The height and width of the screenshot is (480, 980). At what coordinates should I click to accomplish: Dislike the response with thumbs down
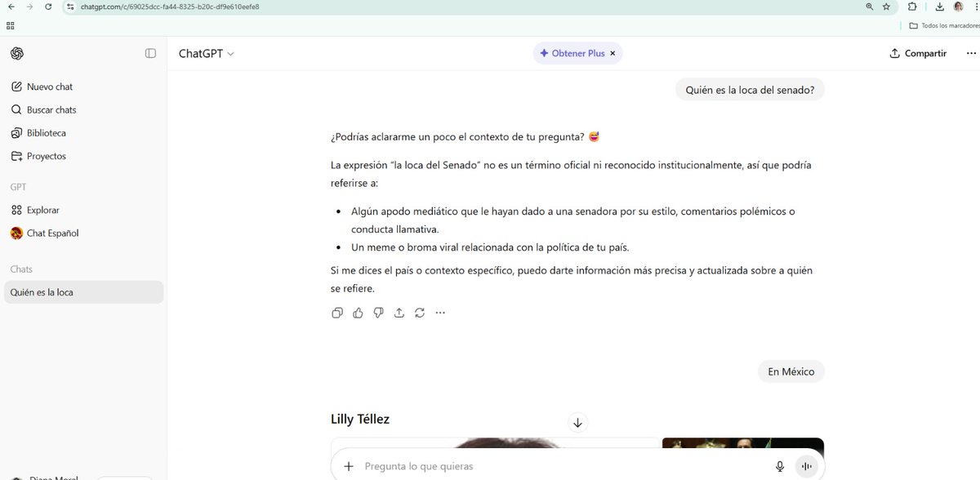378,313
